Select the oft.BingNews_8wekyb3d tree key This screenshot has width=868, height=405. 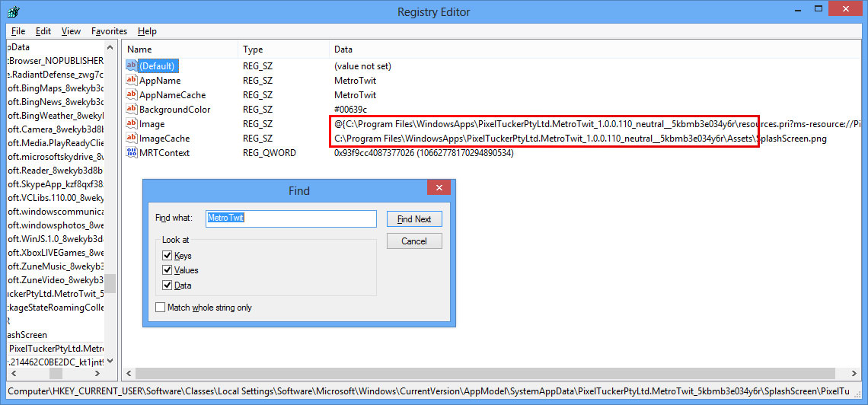coord(56,102)
